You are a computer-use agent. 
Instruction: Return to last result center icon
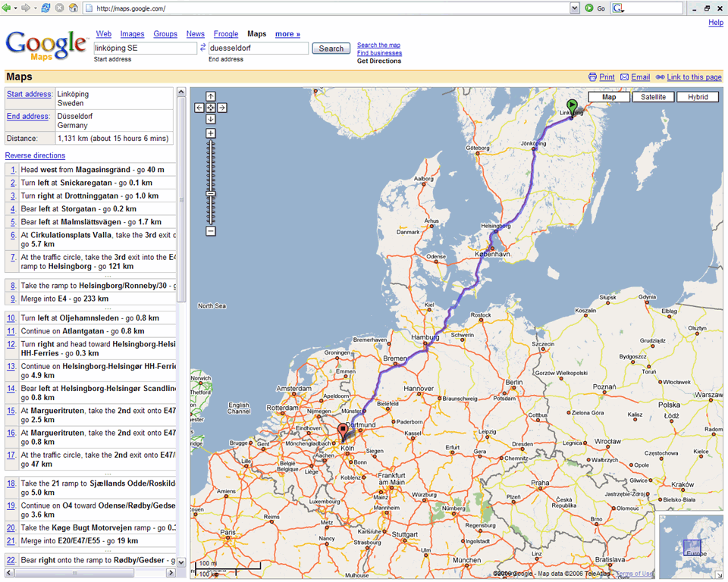tap(211, 108)
